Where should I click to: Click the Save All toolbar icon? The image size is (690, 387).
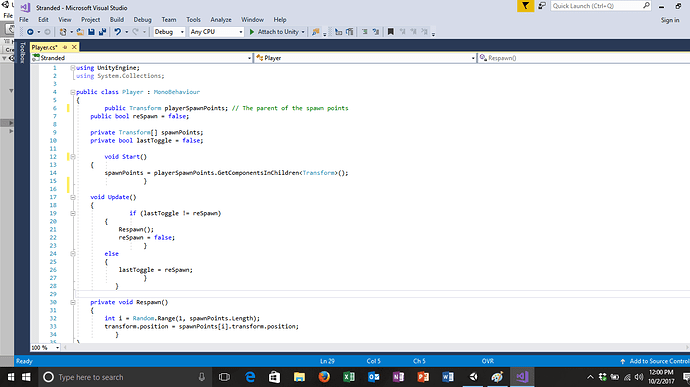(x=102, y=32)
